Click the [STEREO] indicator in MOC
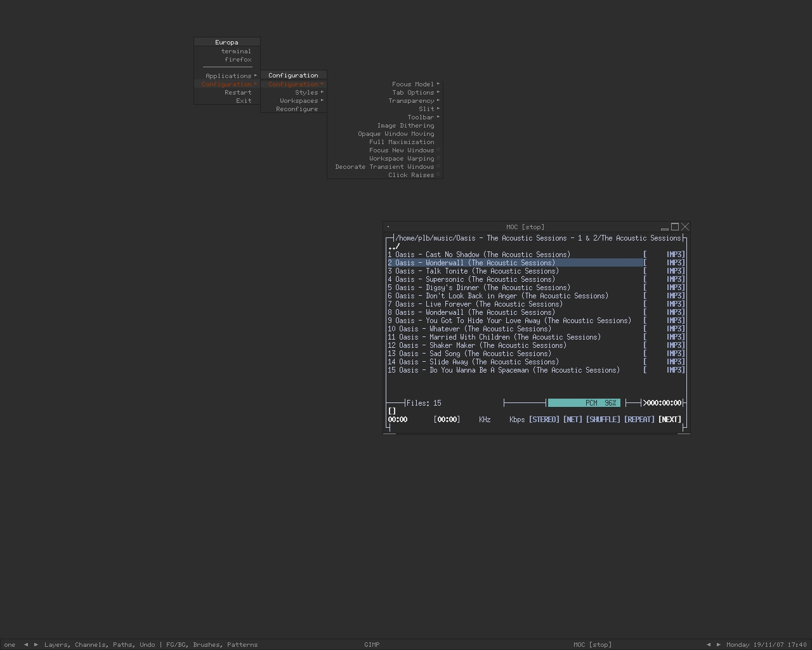 click(544, 420)
